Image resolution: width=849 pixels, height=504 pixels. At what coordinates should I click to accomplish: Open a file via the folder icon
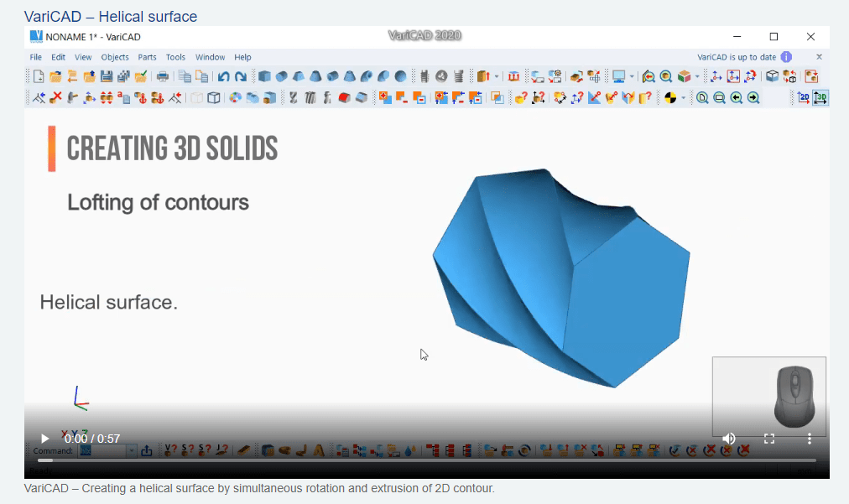point(55,76)
